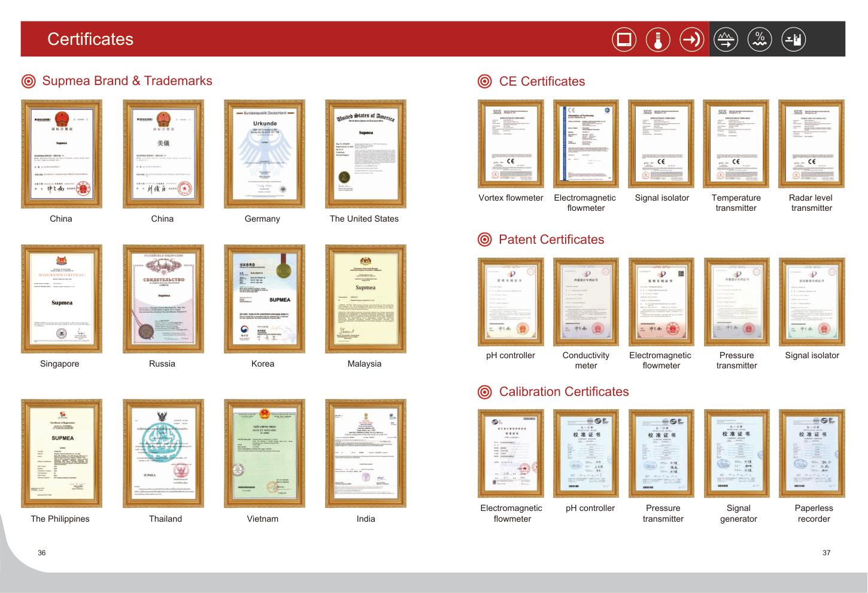Open the Singapore trademark certificate image
Image resolution: width=868 pixels, height=593 pixels.
pyautogui.click(x=62, y=299)
